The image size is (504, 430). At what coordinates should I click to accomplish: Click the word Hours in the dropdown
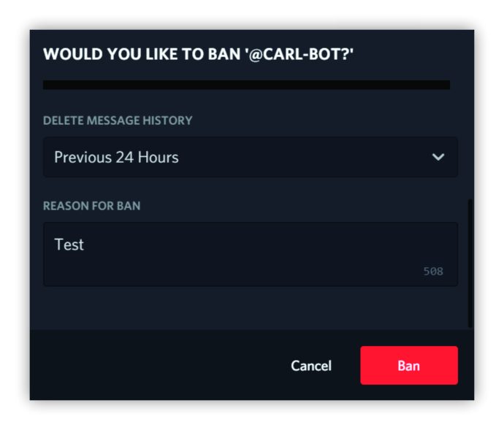pos(159,157)
